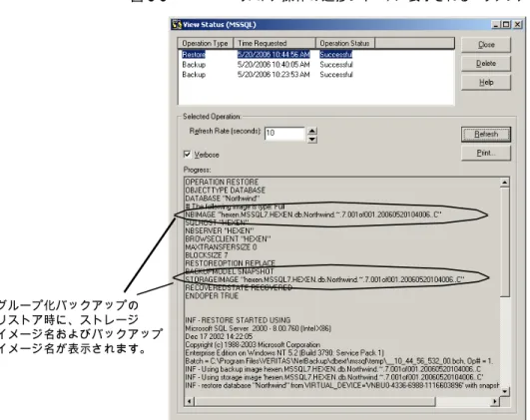Minimize the View Status window
The width and height of the screenshot is (530, 420).
[x=496, y=24]
